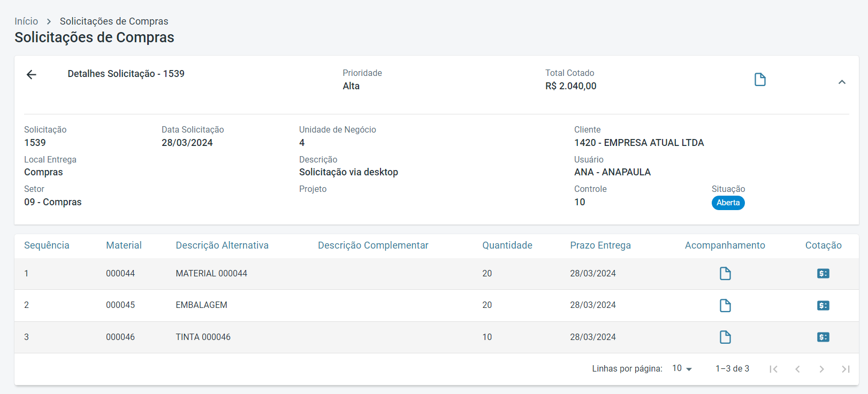The image size is (868, 394).
Task: Go to the Início breadcrumb link
Action: pyautogui.click(x=26, y=21)
